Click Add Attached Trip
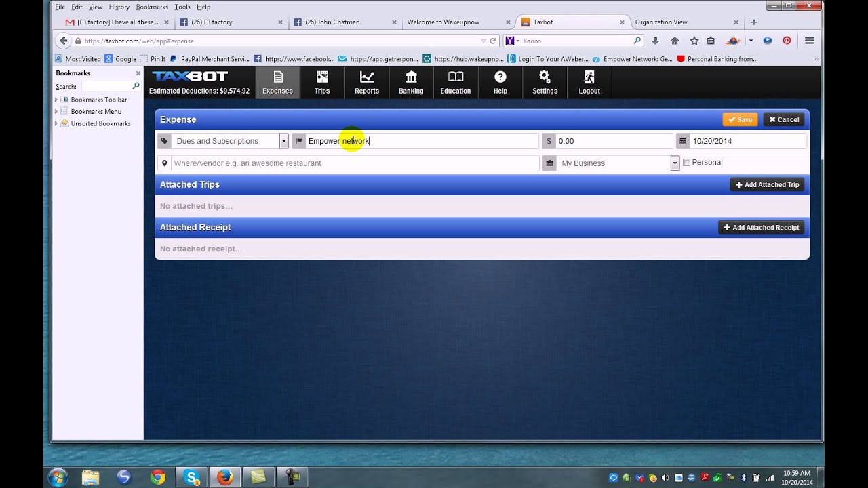 coord(767,184)
